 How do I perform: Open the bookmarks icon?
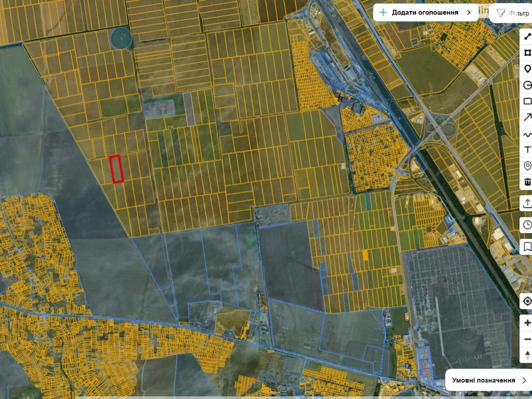(x=527, y=247)
